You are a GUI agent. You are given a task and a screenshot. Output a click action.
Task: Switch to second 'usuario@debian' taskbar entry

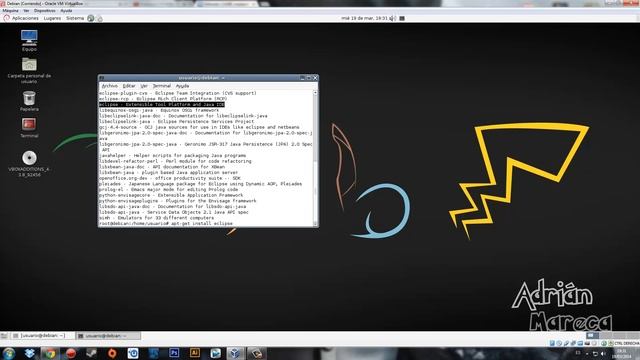tap(108, 336)
